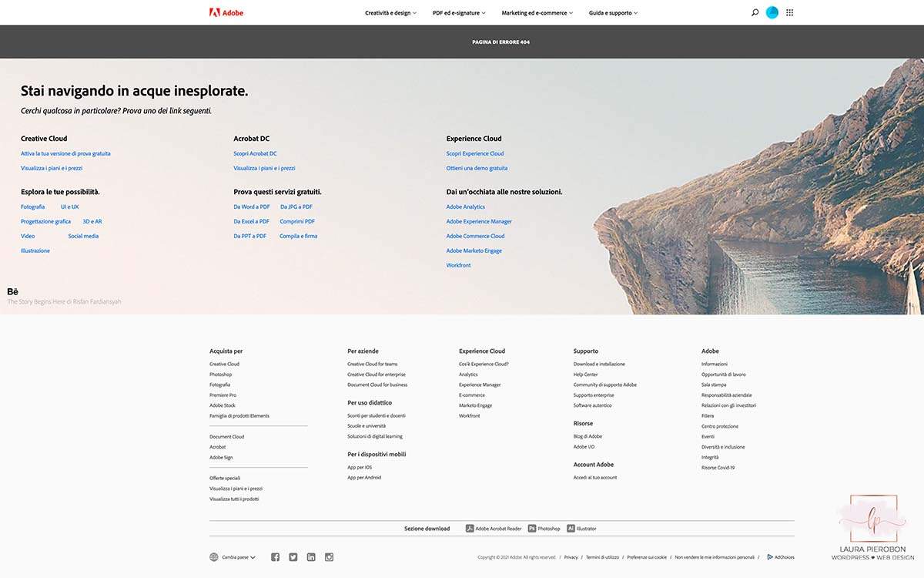Click the Facebook icon in footer

coord(276,557)
